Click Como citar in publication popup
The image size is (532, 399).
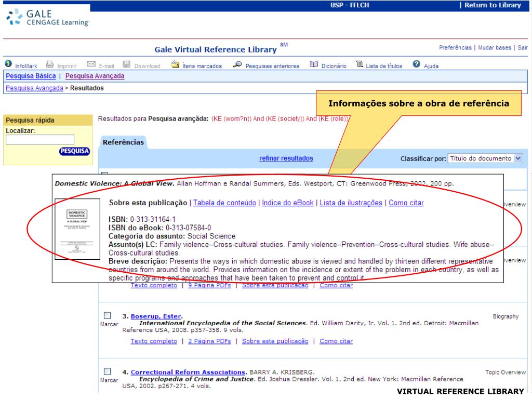(x=406, y=203)
